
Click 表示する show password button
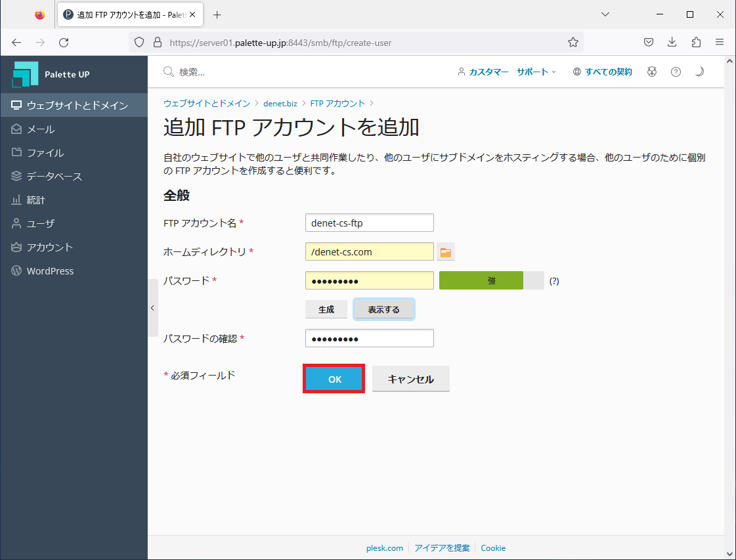383,309
